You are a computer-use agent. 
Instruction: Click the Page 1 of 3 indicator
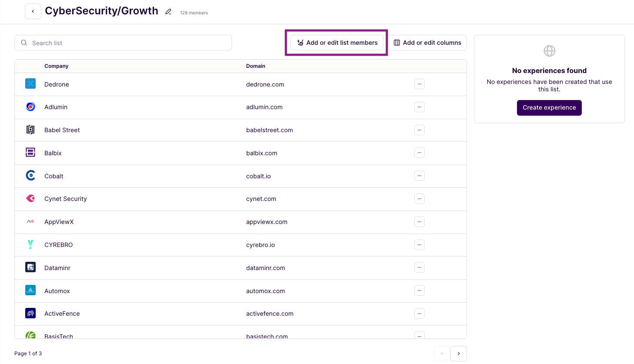28,354
